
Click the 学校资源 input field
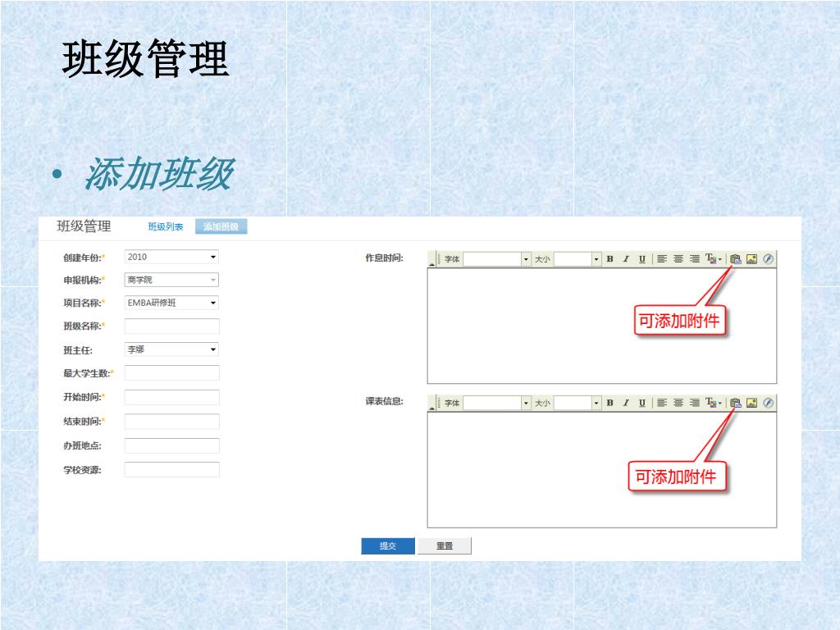171,470
